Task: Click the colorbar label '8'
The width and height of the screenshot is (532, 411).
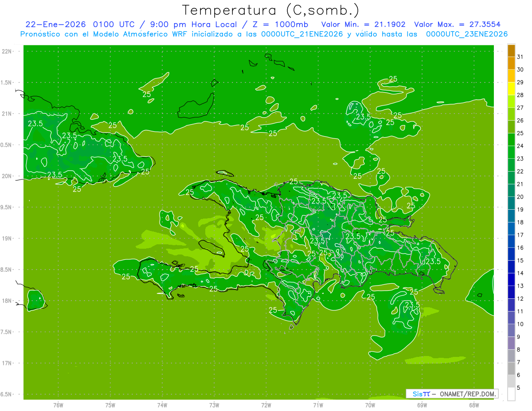Action: point(518,349)
